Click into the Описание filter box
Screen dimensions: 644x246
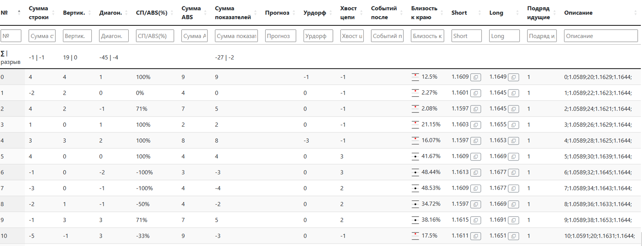(x=600, y=36)
